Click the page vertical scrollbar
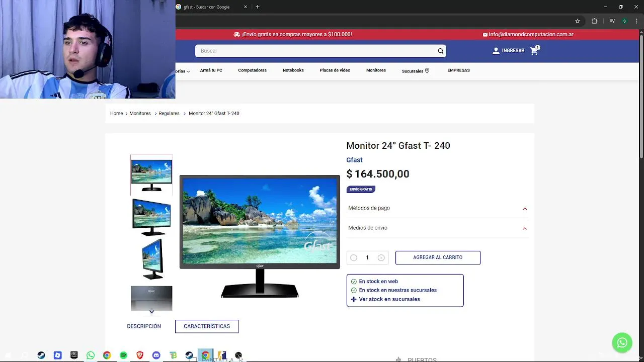This screenshot has height=362, width=644. click(x=641, y=96)
